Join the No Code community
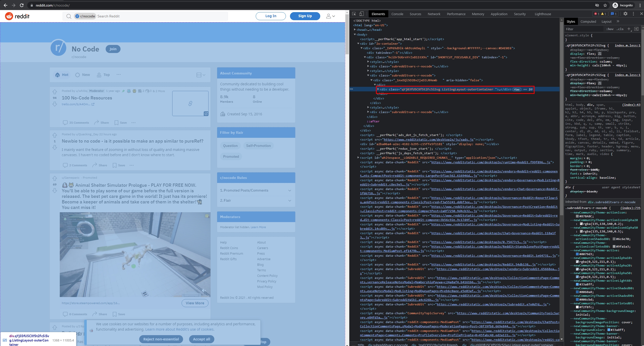This screenshot has width=644, height=346. tap(113, 49)
